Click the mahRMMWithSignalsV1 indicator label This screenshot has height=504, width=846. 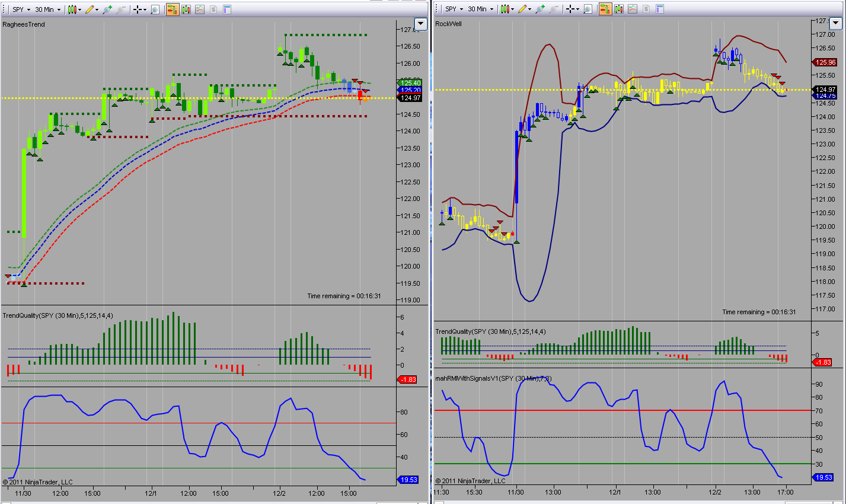(x=493, y=378)
